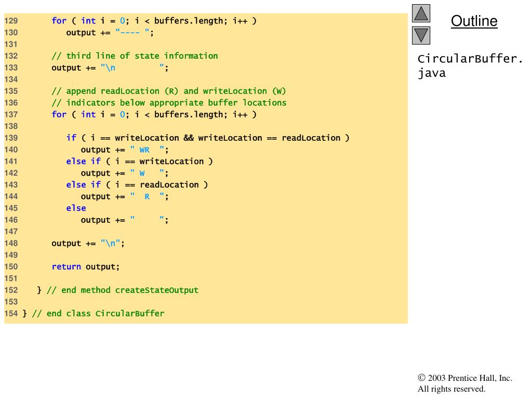Click the output " W " statement
The height and width of the screenshot is (399, 532).
click(125, 174)
